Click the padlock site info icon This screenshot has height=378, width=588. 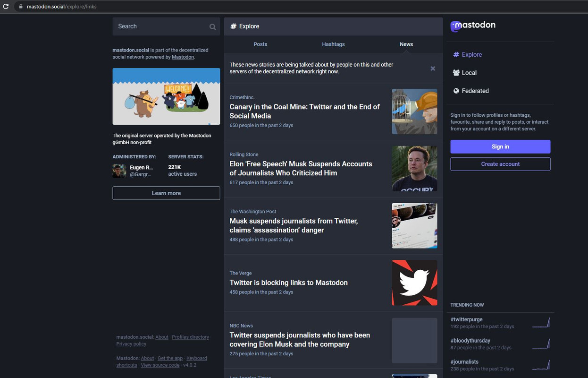(20, 7)
